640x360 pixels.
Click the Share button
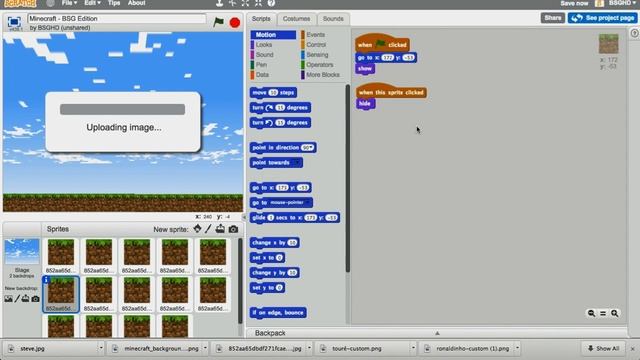tap(553, 18)
